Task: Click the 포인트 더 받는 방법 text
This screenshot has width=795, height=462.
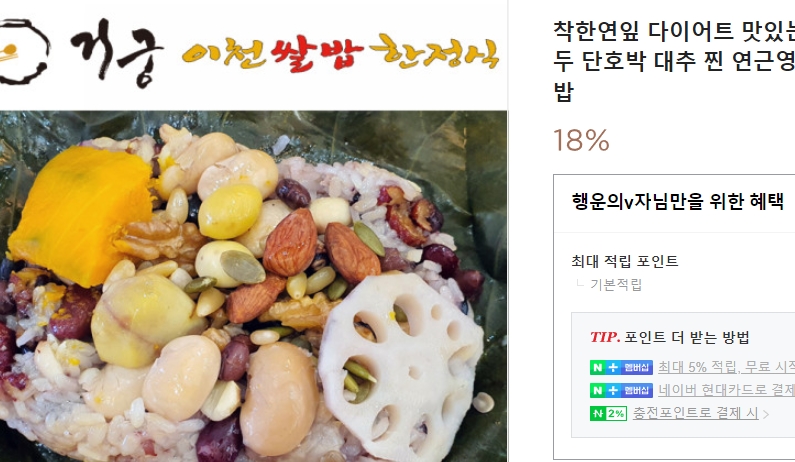Action: click(686, 337)
